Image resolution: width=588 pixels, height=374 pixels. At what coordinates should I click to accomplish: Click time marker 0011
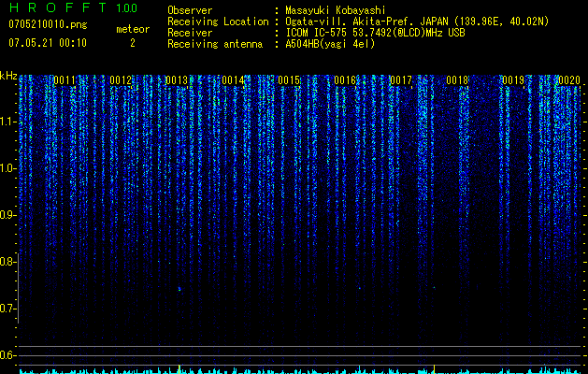(x=65, y=80)
